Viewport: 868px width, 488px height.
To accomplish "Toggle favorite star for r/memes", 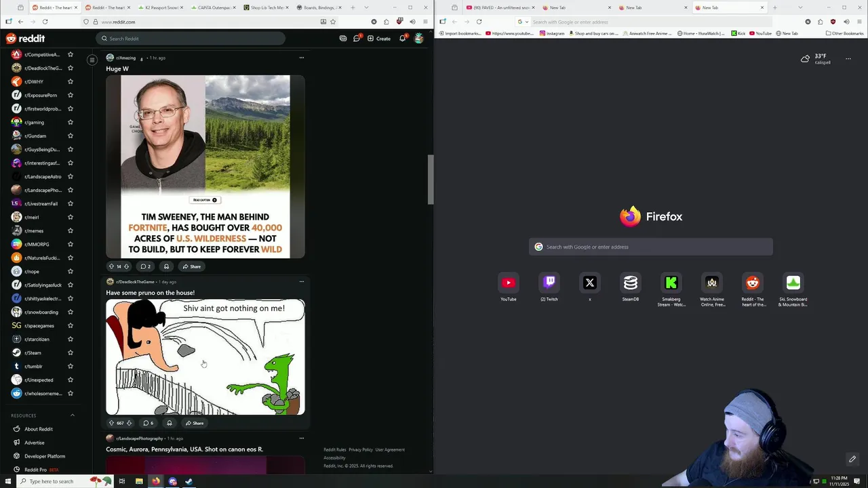I will (71, 230).
